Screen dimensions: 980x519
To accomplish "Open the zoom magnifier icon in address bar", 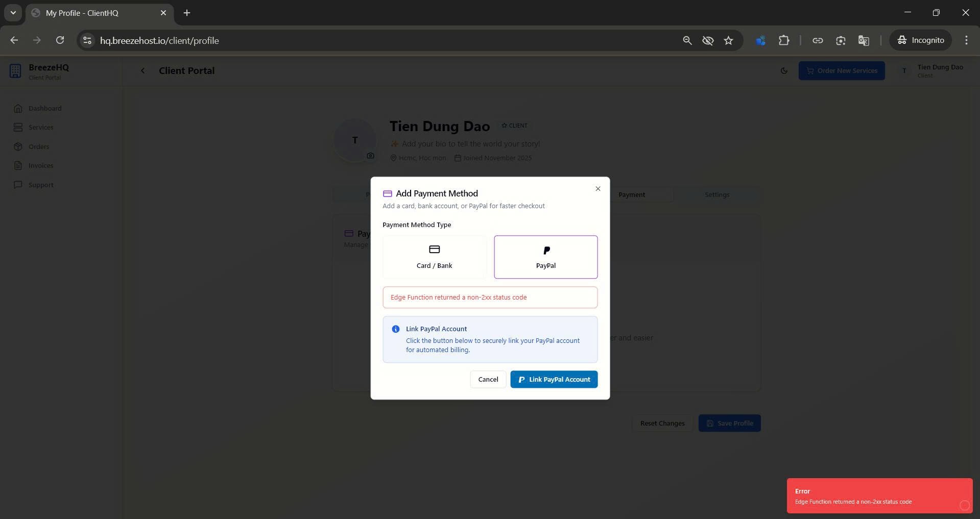I will tap(687, 40).
